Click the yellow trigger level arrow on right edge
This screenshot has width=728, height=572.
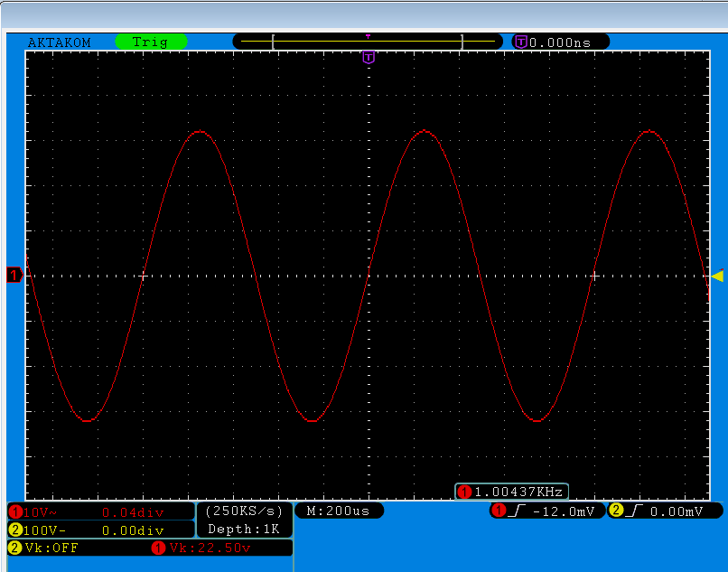point(717,276)
